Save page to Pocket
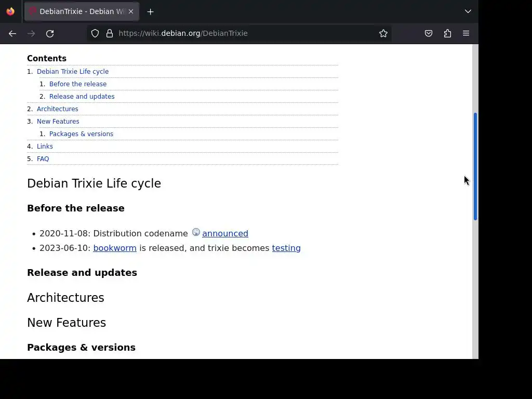This screenshot has width=532, height=399. point(429,33)
